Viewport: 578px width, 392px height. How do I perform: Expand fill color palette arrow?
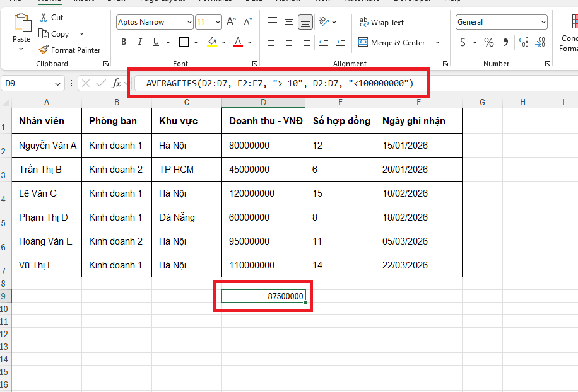(x=223, y=42)
